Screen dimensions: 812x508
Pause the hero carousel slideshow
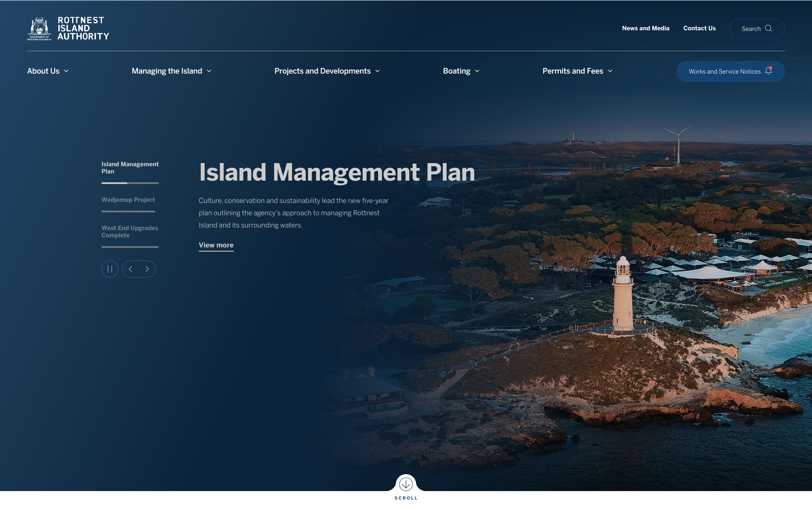click(110, 269)
